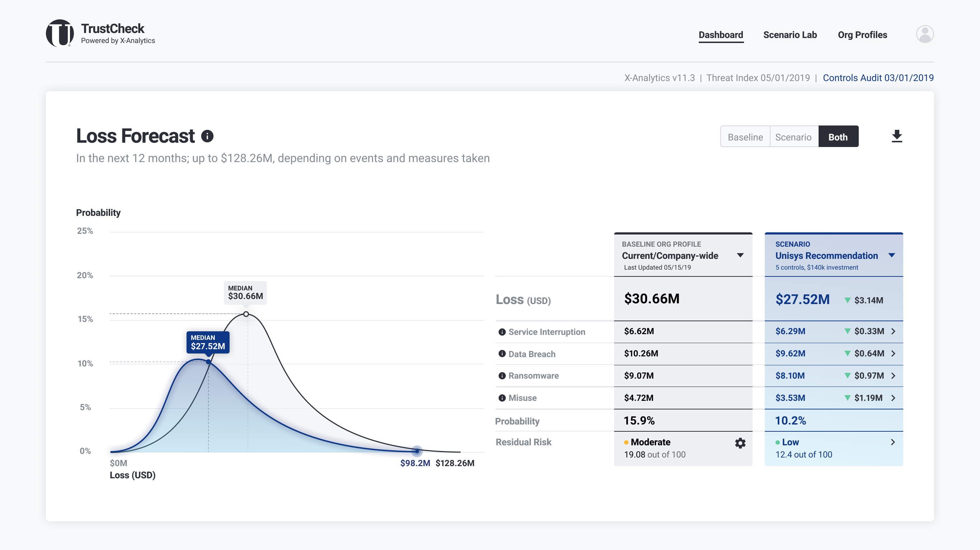Image resolution: width=980 pixels, height=550 pixels.
Task: Open the Unisys Recommendation scenario dropdown
Action: (891, 255)
